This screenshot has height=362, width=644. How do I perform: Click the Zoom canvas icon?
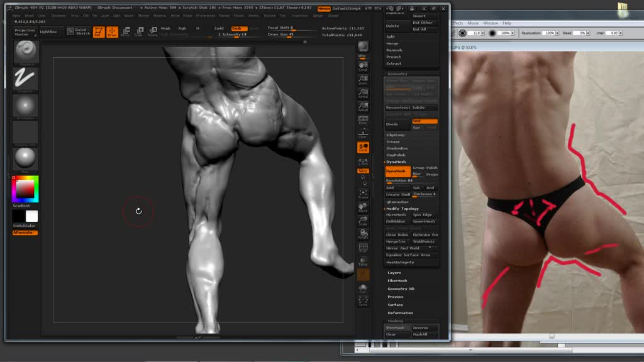[x=363, y=80]
